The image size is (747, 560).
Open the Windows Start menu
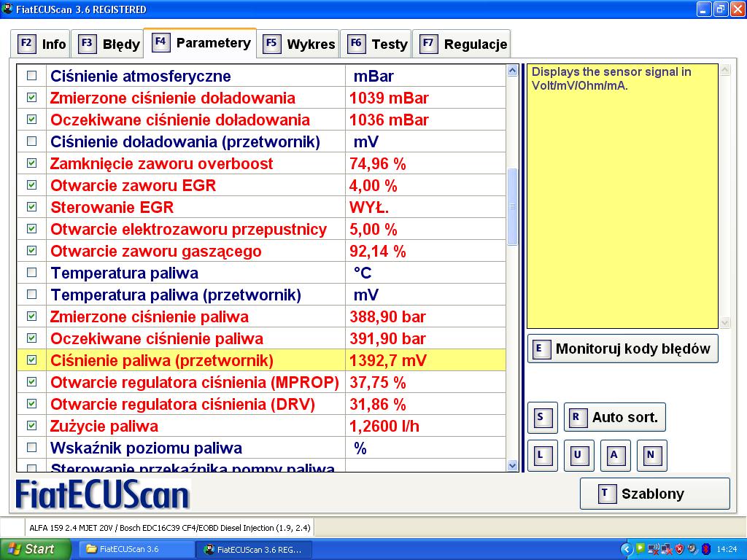coord(35,549)
